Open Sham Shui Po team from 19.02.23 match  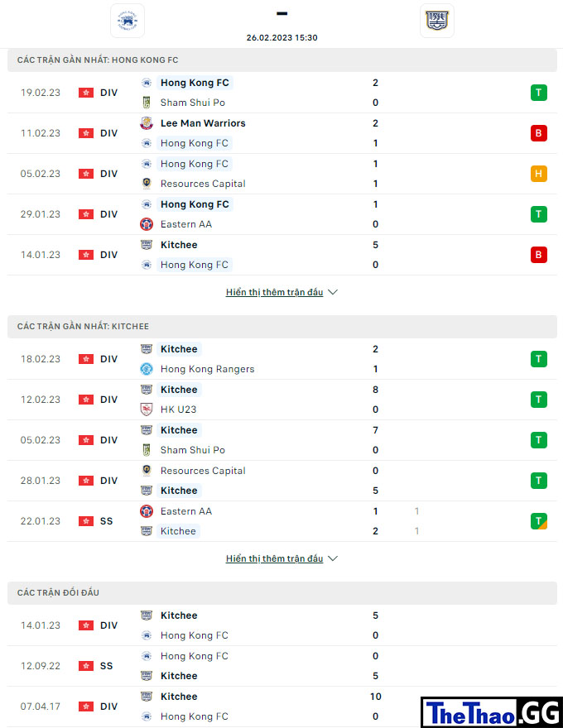(193, 103)
